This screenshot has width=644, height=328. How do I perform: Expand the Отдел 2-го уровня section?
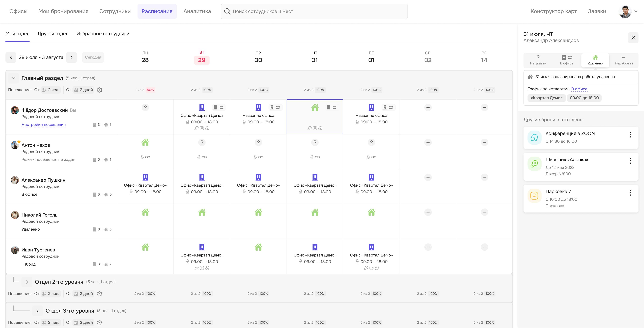pos(27,282)
